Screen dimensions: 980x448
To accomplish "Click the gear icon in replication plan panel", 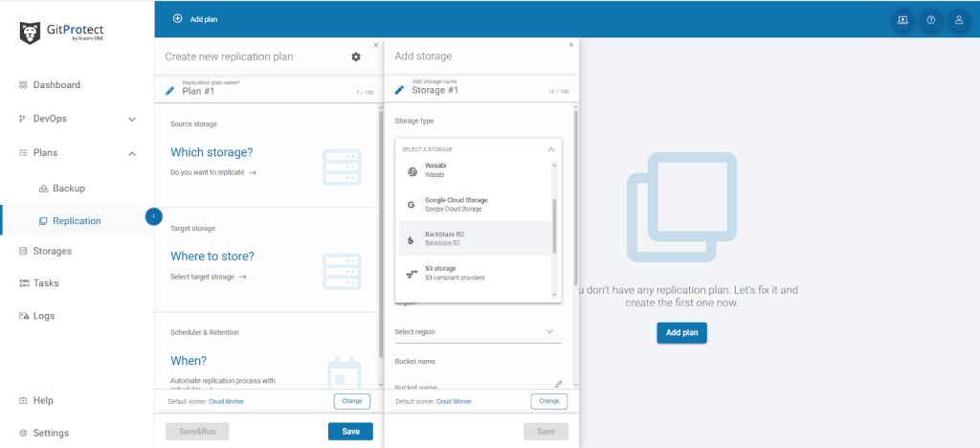I will pos(356,57).
